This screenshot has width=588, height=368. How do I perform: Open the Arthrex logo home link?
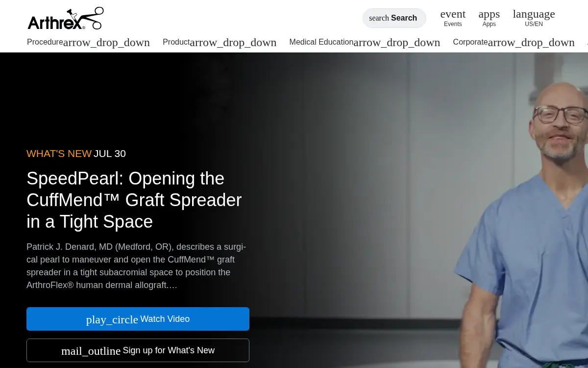(x=66, y=19)
